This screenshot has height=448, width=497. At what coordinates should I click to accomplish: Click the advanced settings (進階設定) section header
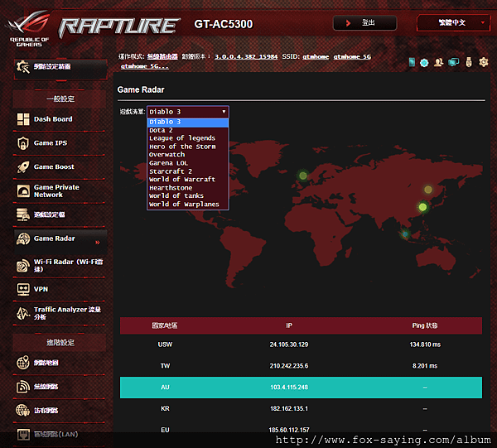click(x=60, y=343)
